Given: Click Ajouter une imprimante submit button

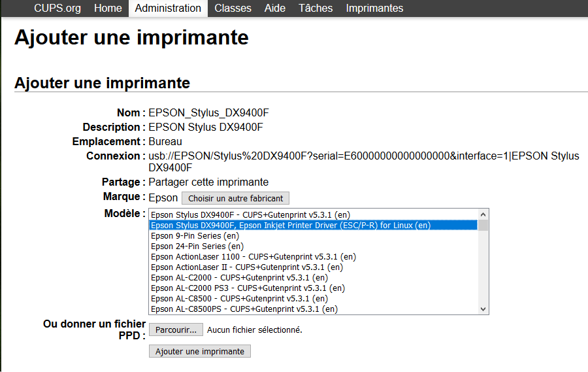Looking at the screenshot, I should tap(200, 351).
